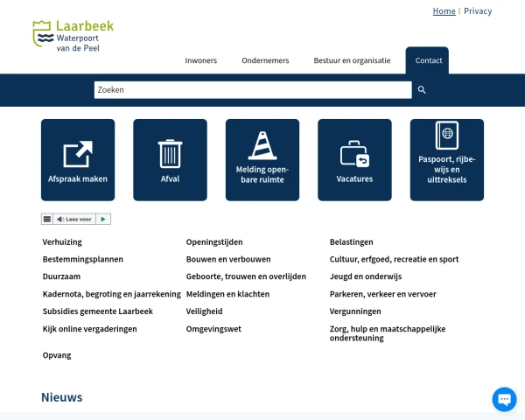
Task: Open the Lees voor menu icon
Action: click(x=47, y=219)
